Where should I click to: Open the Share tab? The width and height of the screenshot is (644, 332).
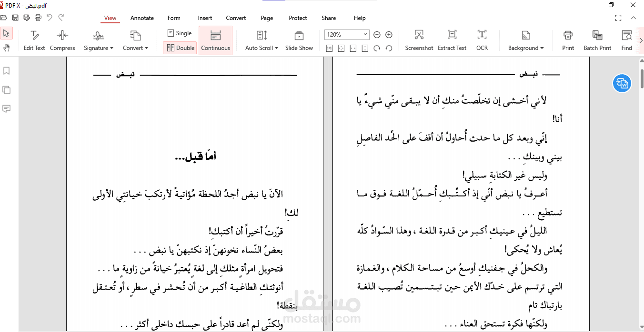[x=329, y=18]
